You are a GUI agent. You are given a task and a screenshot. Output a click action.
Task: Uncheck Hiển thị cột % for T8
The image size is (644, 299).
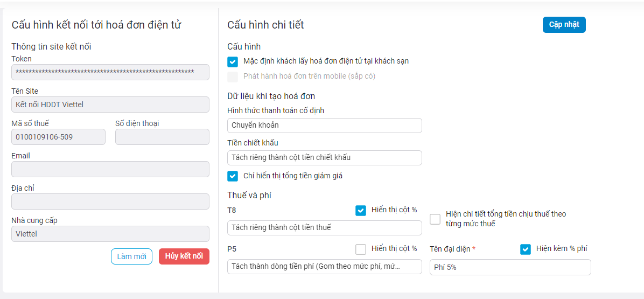pos(361,211)
